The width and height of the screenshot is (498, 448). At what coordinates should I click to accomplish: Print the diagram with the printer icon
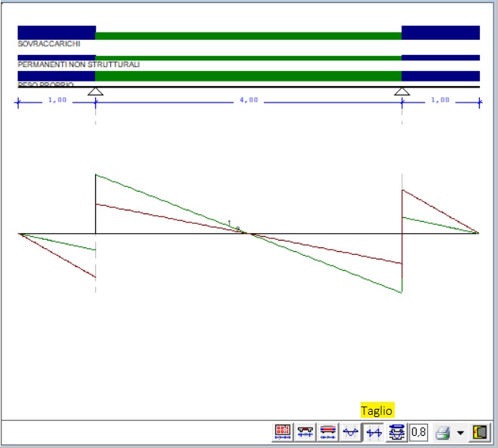(x=443, y=432)
